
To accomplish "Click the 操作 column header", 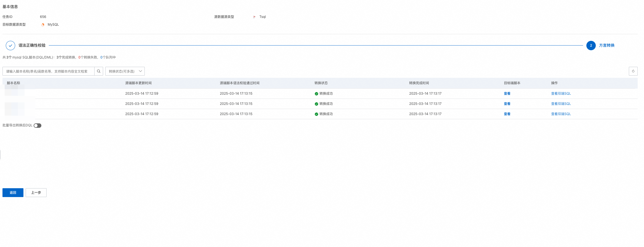I will click(554, 83).
